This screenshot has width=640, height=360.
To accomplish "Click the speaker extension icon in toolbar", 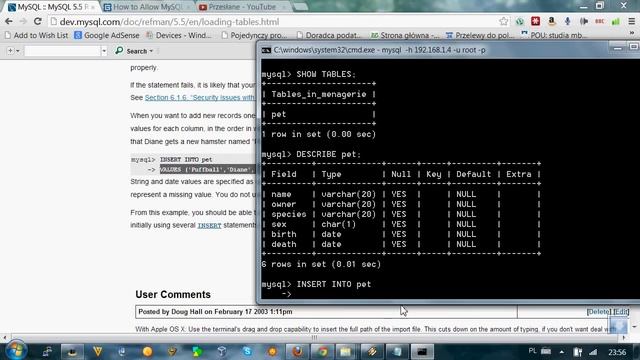I will click(x=584, y=21).
